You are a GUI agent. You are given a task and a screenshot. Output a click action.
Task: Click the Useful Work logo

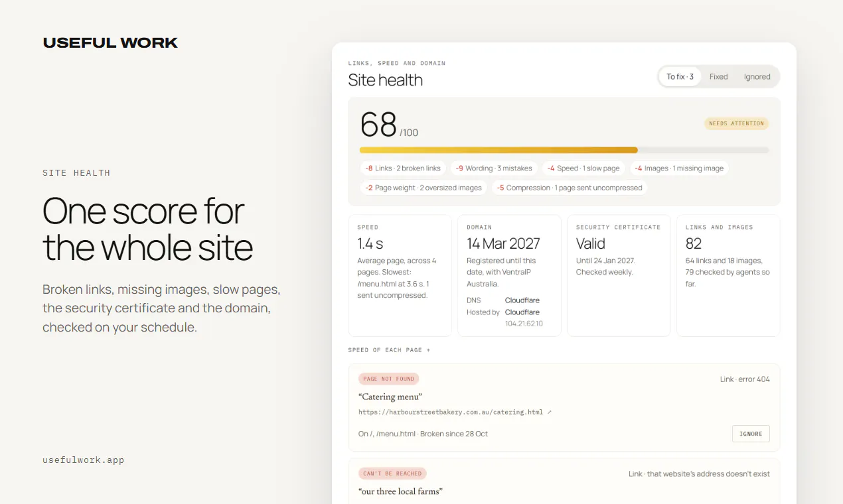pos(110,43)
